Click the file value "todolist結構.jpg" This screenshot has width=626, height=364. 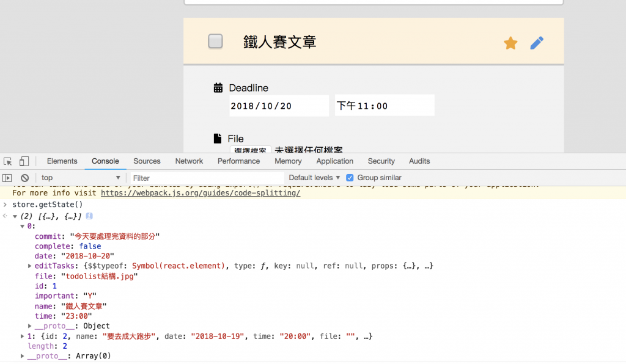pyautogui.click(x=100, y=276)
